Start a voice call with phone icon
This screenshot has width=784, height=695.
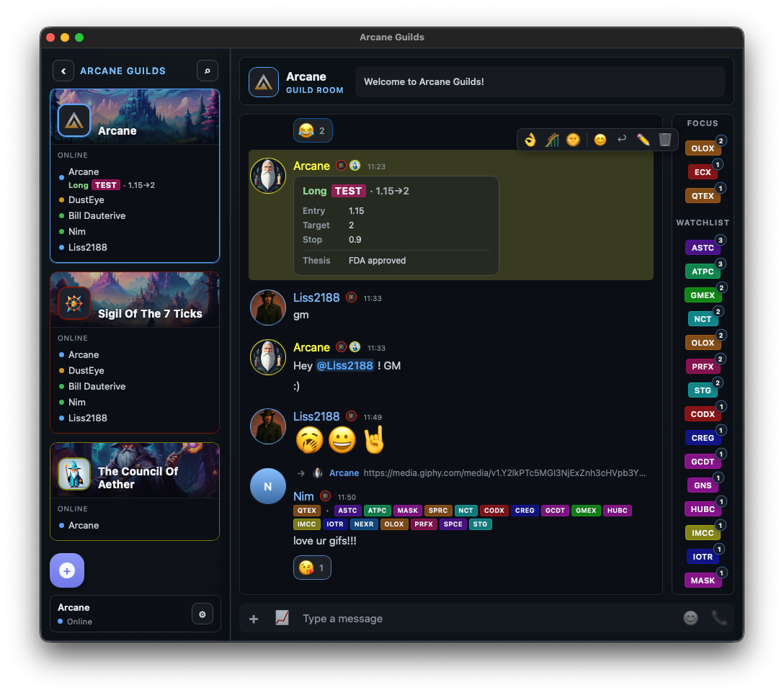point(719,618)
